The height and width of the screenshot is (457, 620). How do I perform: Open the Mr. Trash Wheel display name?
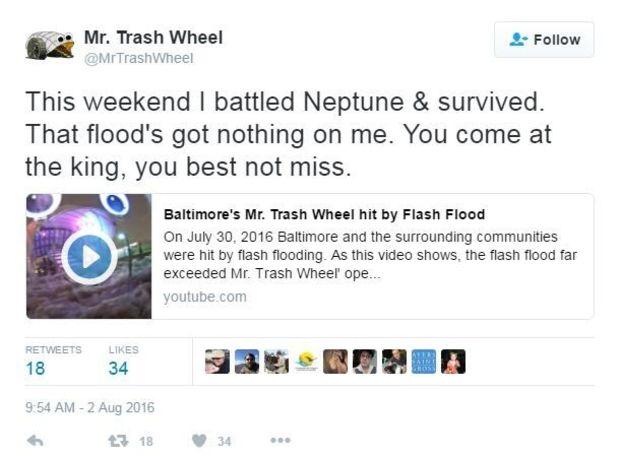[153, 38]
